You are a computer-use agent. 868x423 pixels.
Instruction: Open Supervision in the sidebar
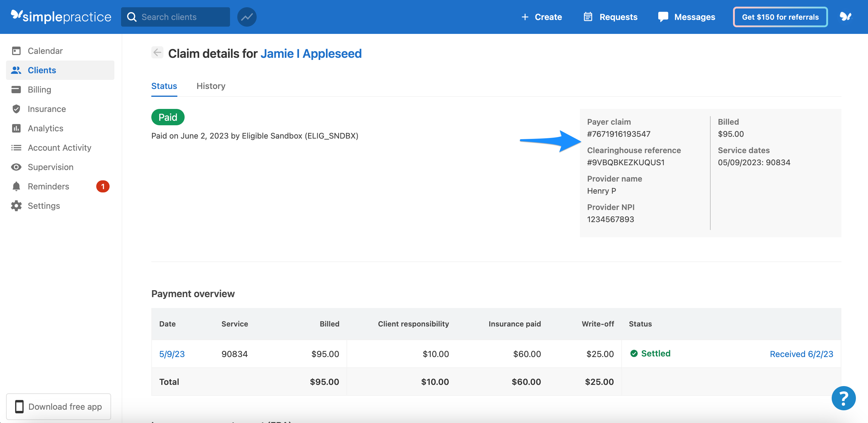click(60, 167)
